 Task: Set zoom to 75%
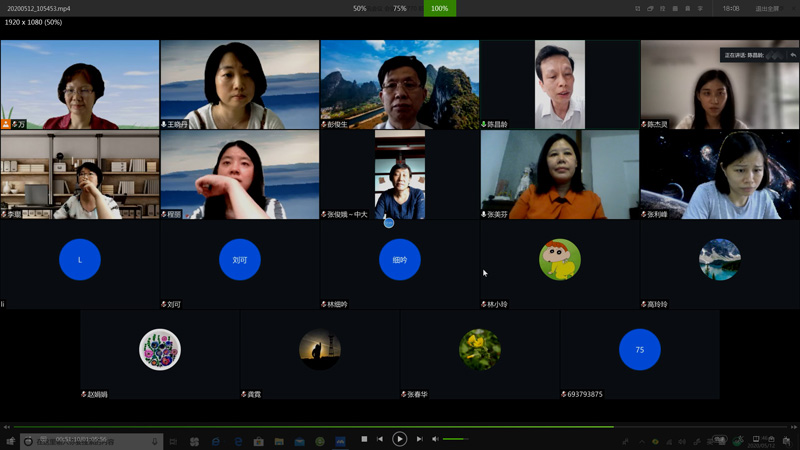tap(399, 8)
